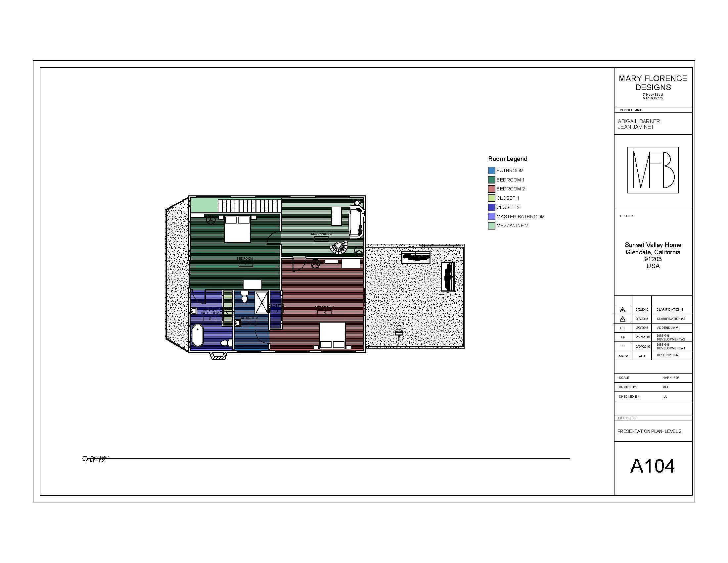Click the ceiling fan symbol in the mezzanine
The image size is (728, 563).
[x=359, y=250]
